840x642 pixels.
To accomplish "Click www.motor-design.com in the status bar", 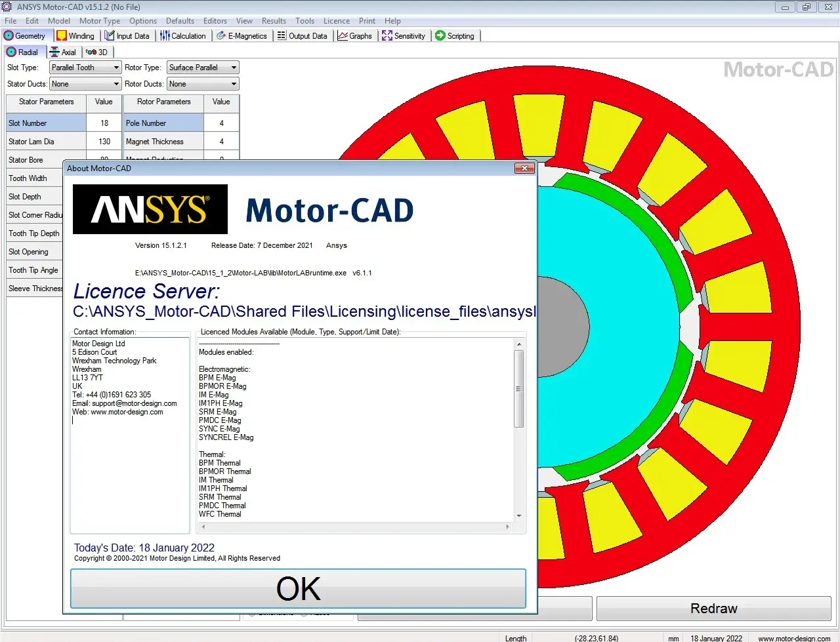I will click(x=794, y=638).
